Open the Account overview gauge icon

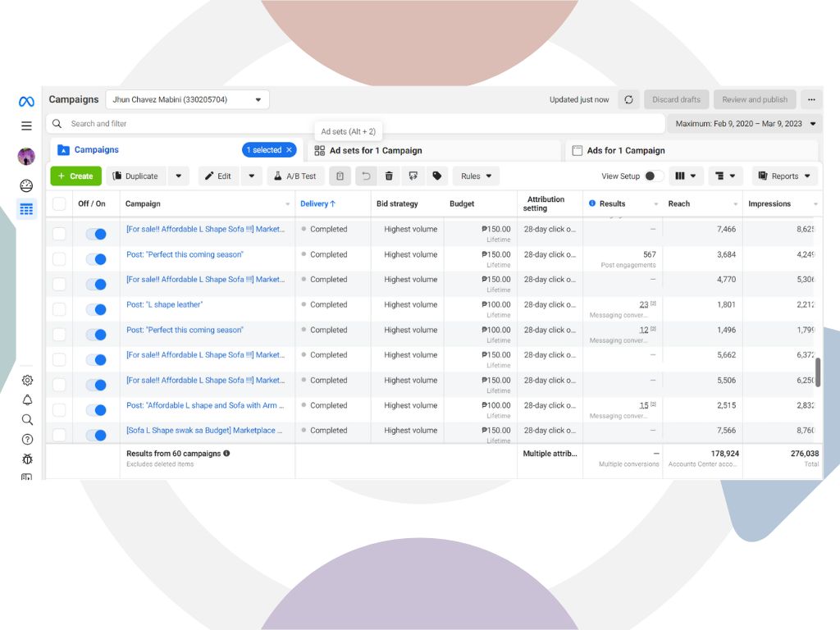click(x=26, y=186)
